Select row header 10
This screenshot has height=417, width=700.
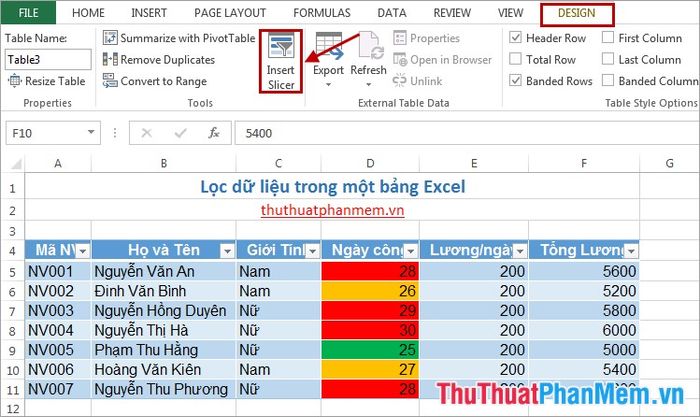click(12, 370)
